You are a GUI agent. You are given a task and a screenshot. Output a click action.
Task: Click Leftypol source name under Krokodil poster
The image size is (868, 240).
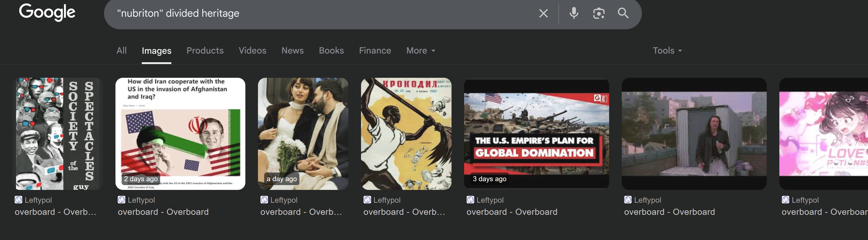[x=387, y=200]
